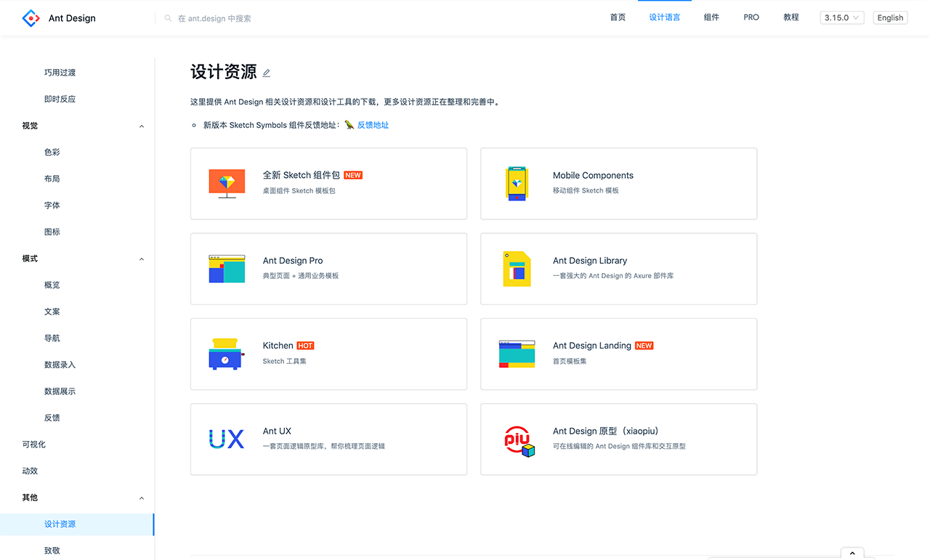This screenshot has width=930, height=560.
Task: Click the Ant Design Landing card icon
Action: [x=517, y=354]
